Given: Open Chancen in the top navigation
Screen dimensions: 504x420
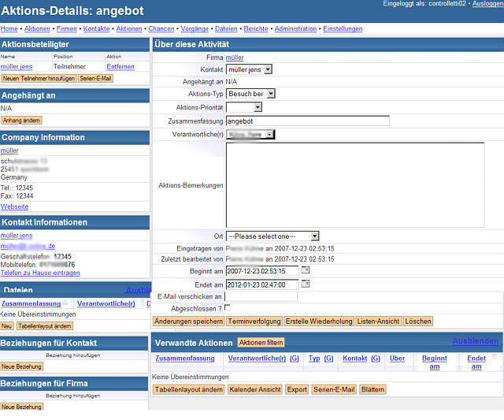Looking at the screenshot, I should (161, 29).
